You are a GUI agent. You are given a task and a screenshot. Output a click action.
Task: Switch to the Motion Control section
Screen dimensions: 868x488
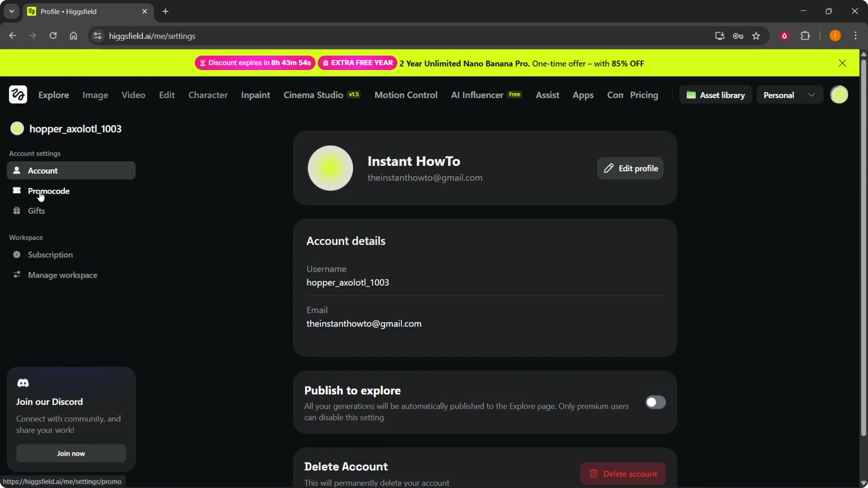(406, 95)
